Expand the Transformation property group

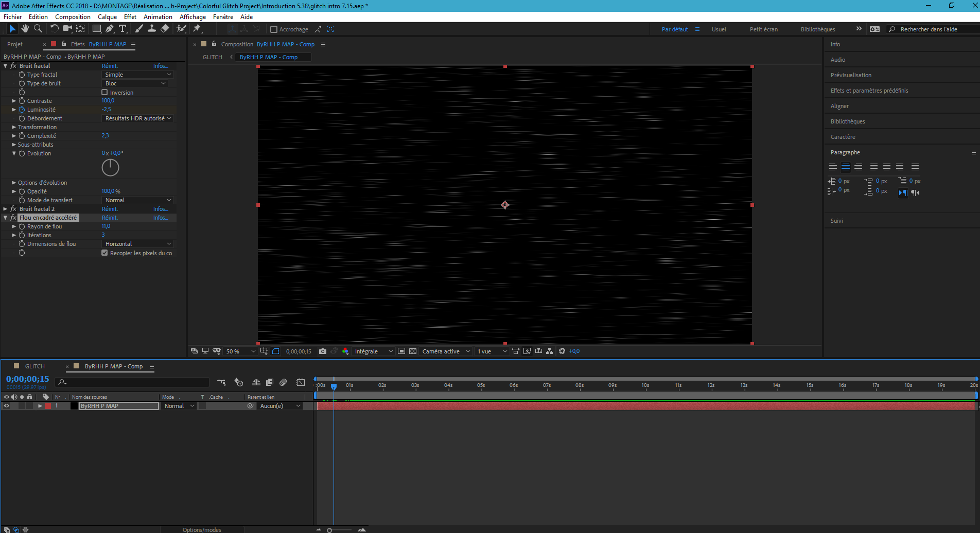(x=14, y=127)
